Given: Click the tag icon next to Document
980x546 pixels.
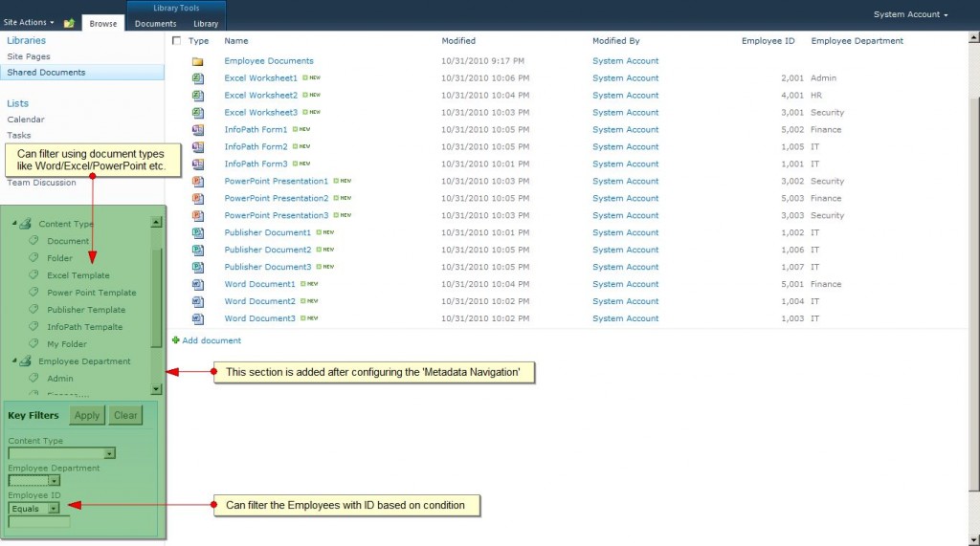Looking at the screenshot, I should (33, 241).
